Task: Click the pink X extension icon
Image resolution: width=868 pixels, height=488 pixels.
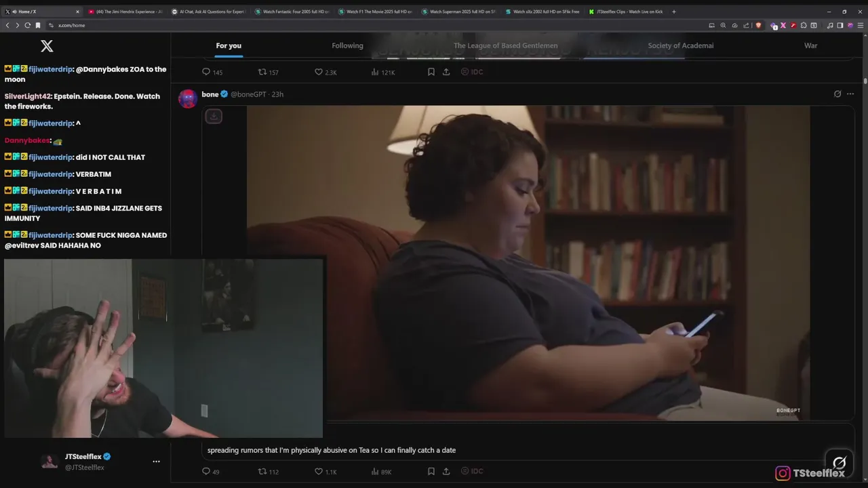Action: [783, 25]
